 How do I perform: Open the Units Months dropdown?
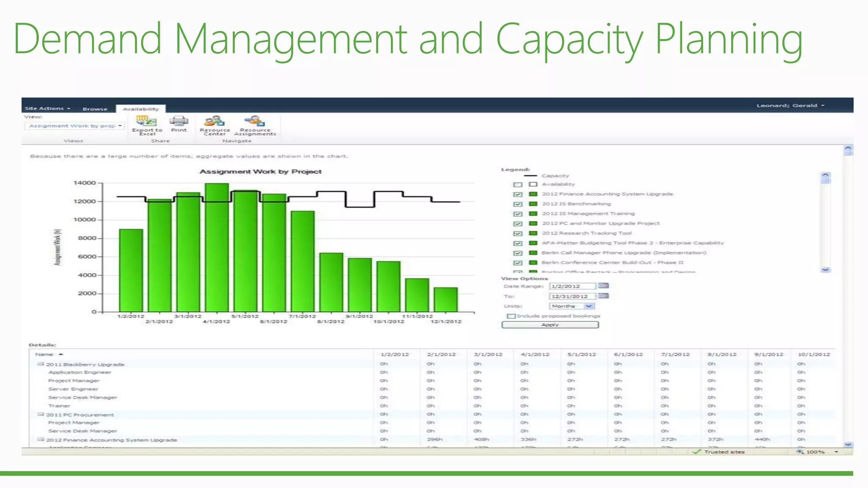(589, 306)
